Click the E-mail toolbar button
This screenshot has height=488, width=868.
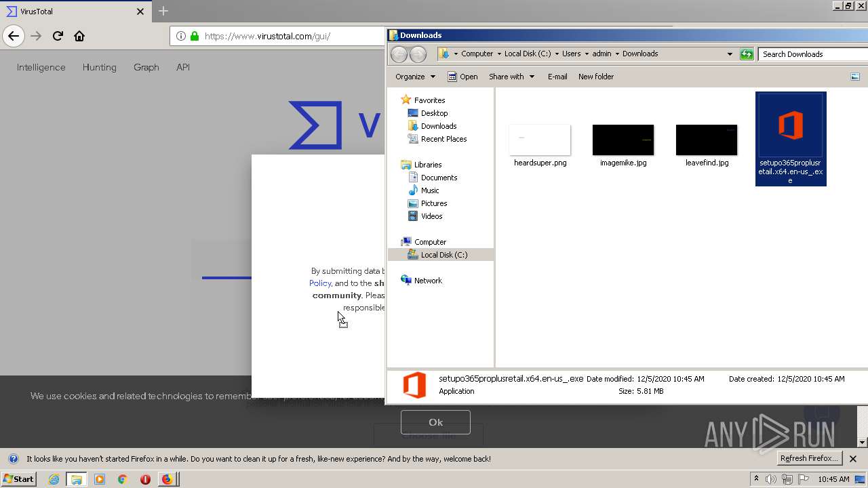pos(557,77)
